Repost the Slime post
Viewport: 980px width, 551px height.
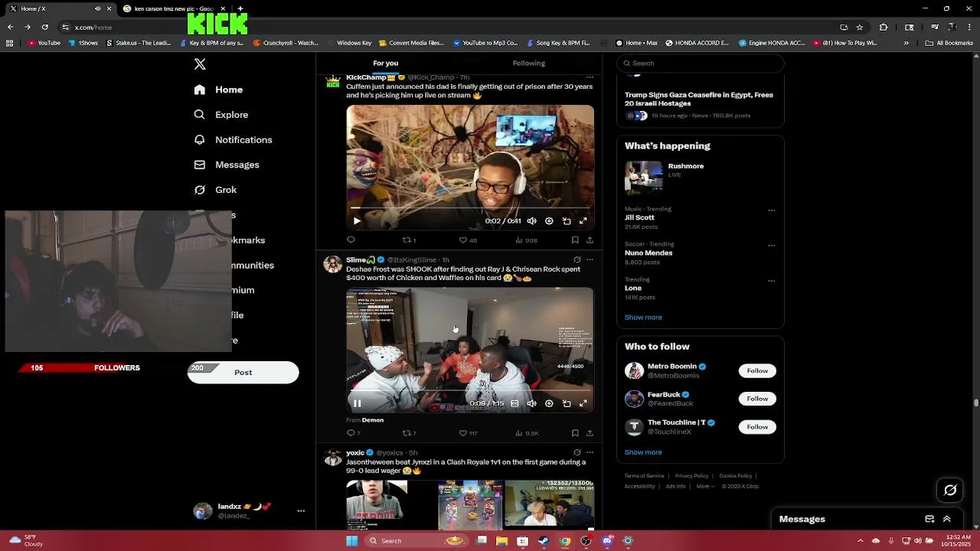[410, 433]
